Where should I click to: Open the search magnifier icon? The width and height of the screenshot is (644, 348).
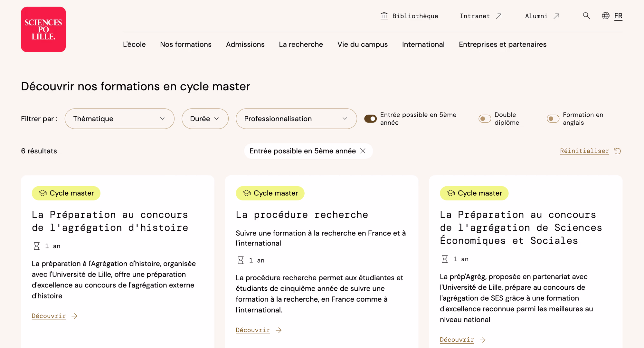(586, 16)
